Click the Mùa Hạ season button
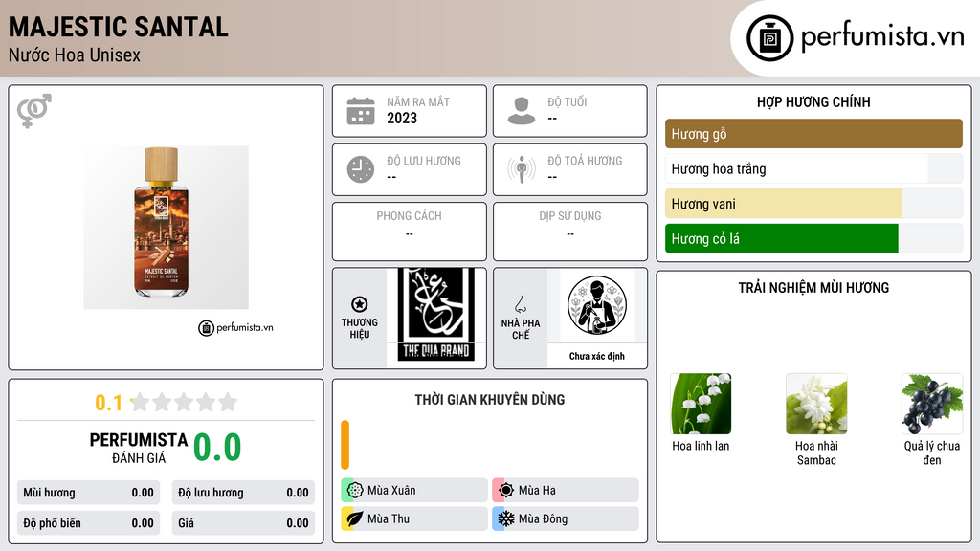Screen dimensions: 980x551 (x=566, y=491)
